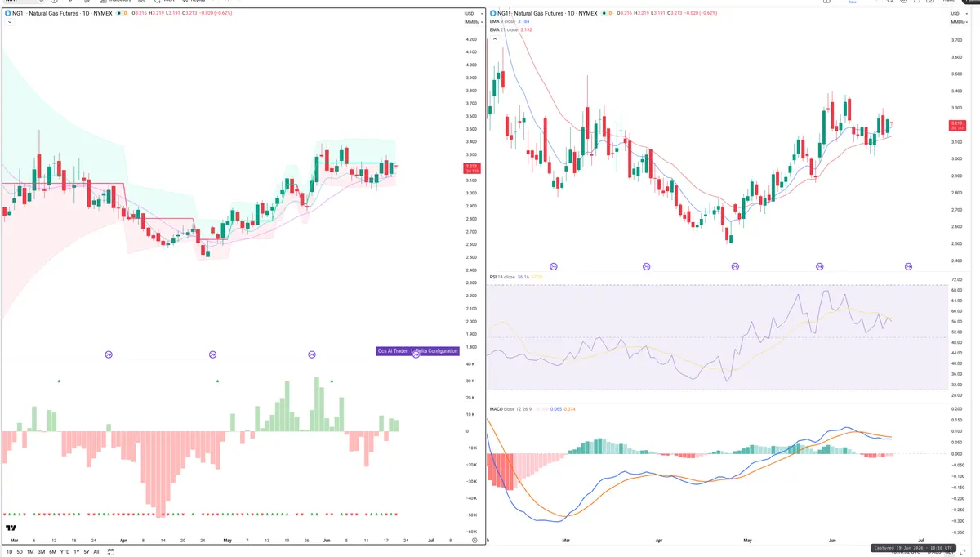
Task: Click first event marker icon near March on left chart
Action: 109,354
